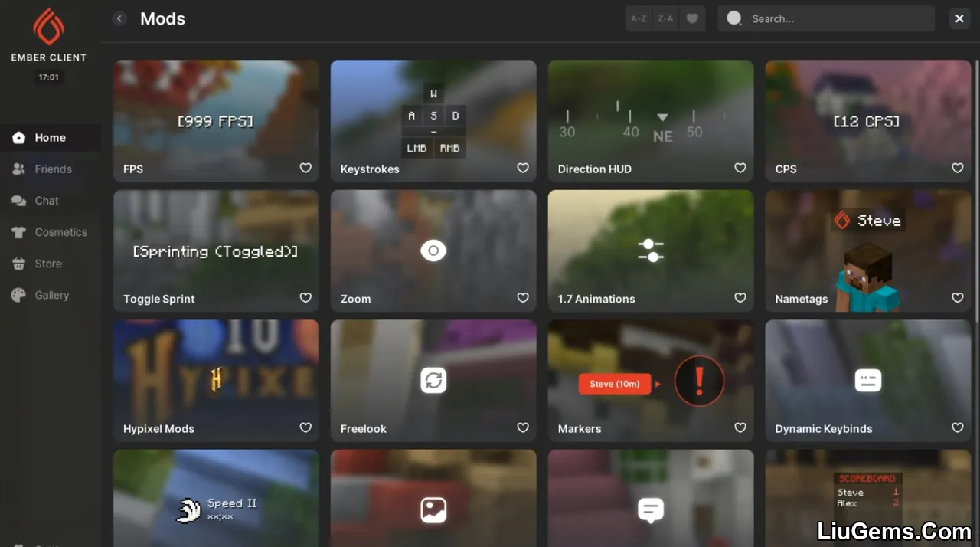Favorite the FPS mod

[x=305, y=168]
